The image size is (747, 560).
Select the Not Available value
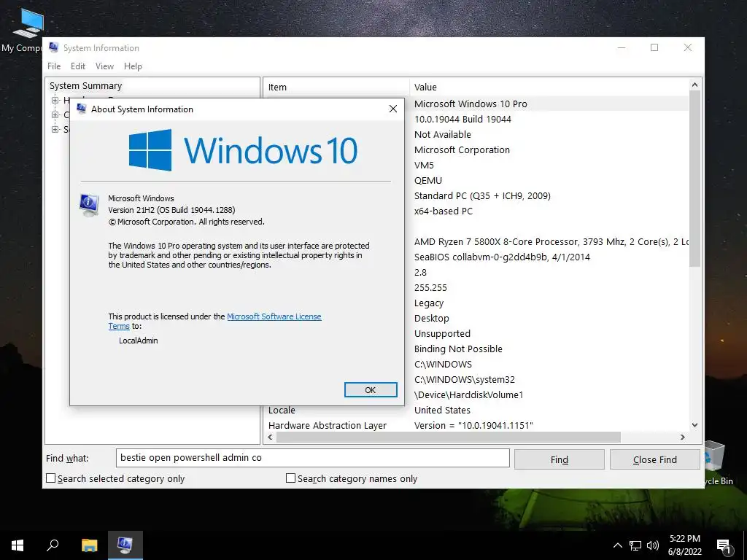tap(443, 134)
